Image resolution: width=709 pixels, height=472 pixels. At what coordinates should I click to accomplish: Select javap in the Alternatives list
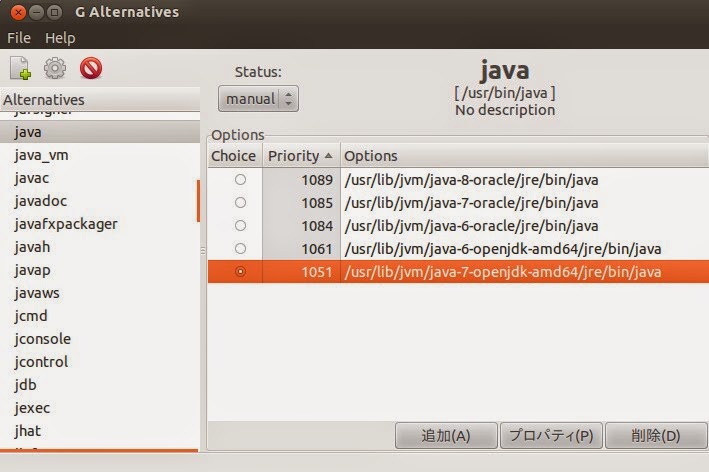[x=99, y=270]
